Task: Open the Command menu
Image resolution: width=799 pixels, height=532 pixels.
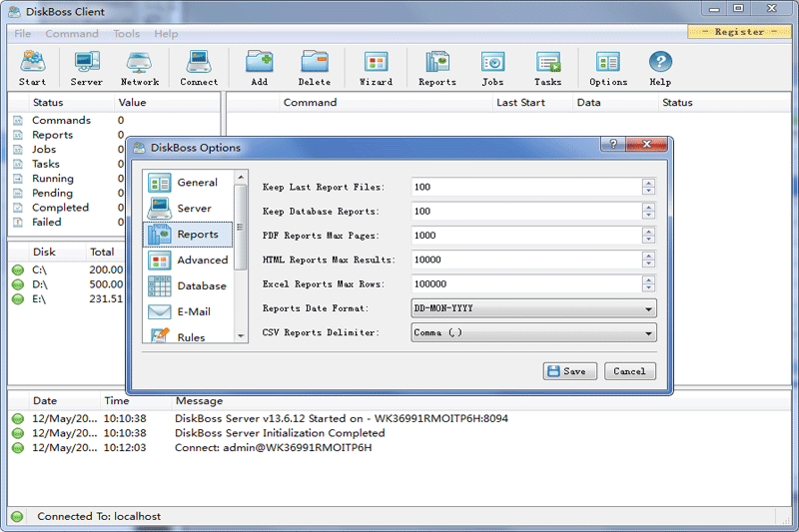Action: (x=72, y=34)
